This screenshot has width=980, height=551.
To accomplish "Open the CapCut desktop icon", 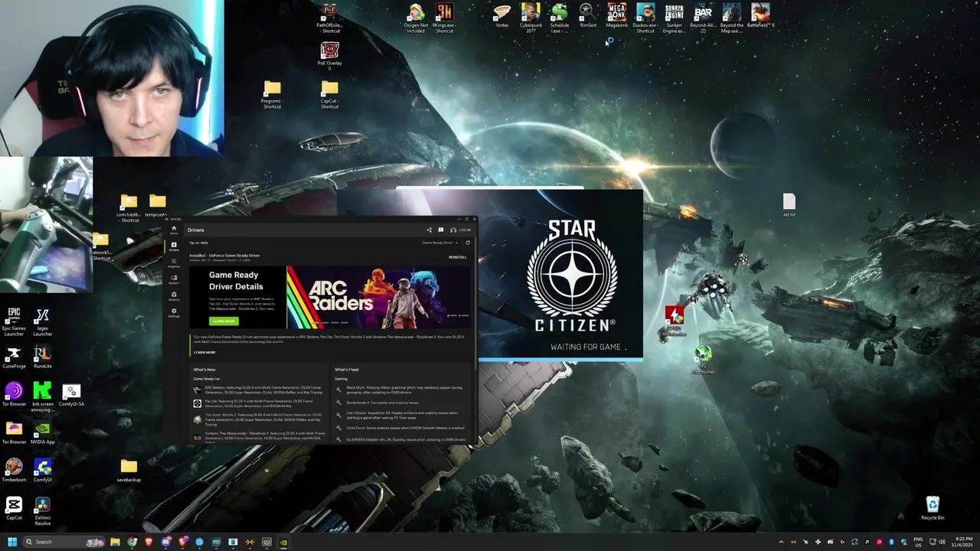I will pos(14,509).
